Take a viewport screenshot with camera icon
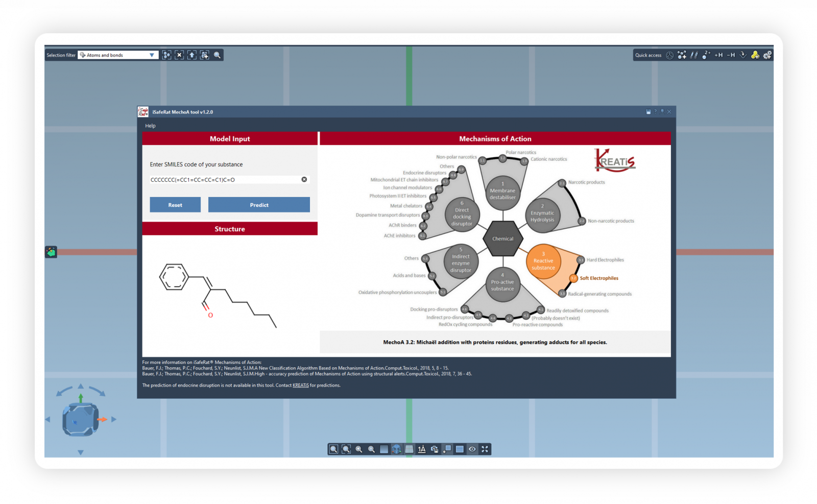 pyautogui.click(x=435, y=449)
